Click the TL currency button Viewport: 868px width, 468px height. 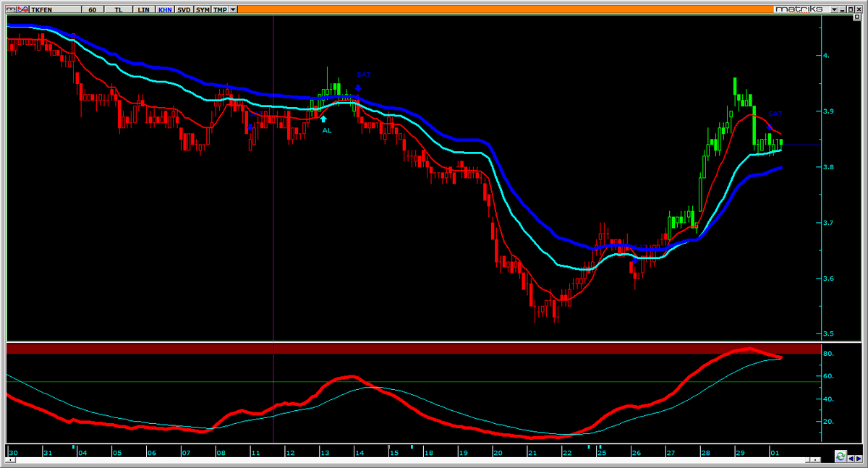(118, 9)
